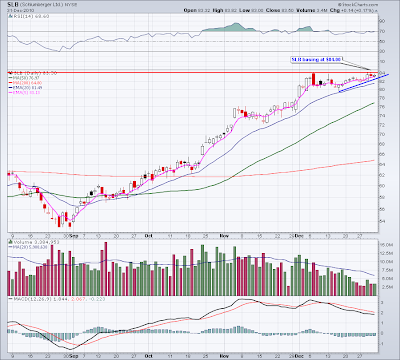The image size is (400, 360).
Task: Click the SLB ticker symbol in the chart title
Action: [13, 5]
